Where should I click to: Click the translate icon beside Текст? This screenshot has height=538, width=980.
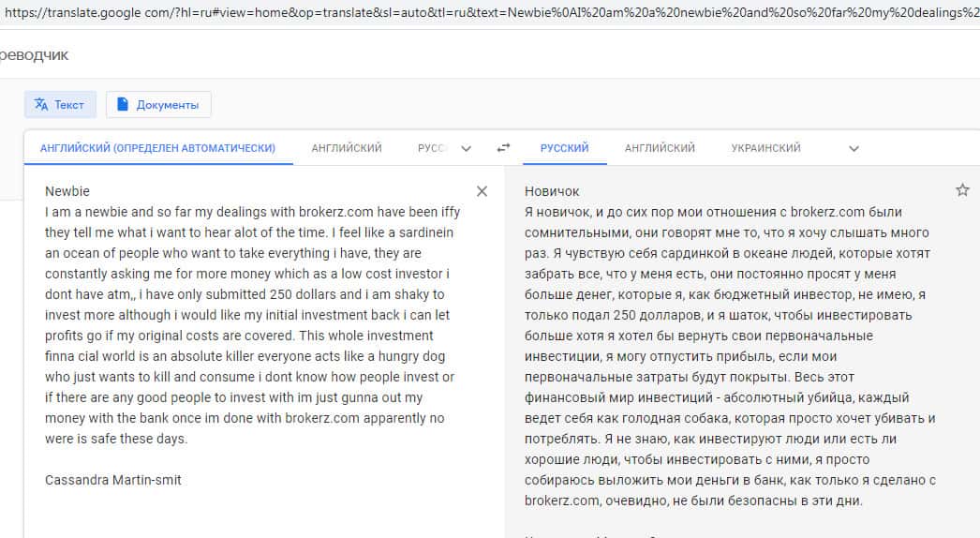click(41, 105)
